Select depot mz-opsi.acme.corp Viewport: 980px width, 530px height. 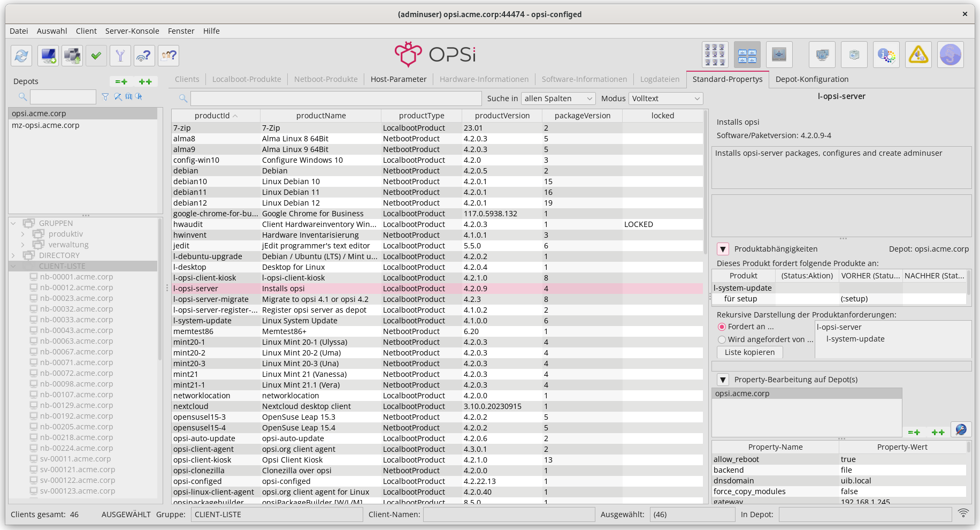(x=83, y=125)
